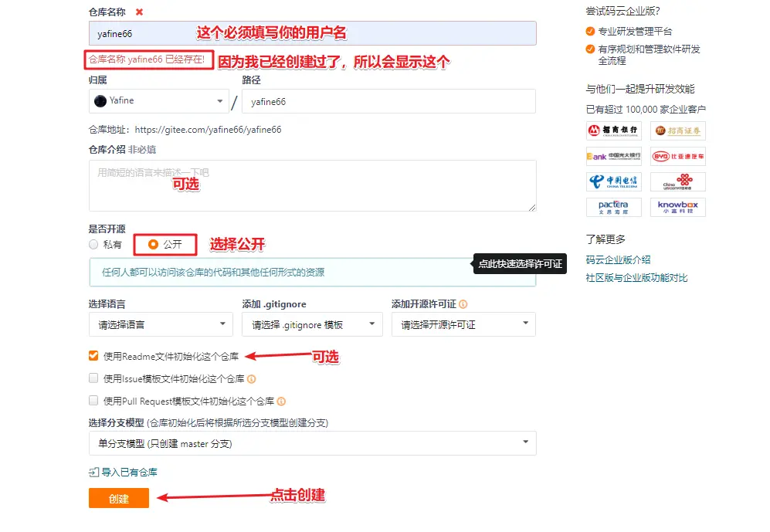This screenshot has height=532, width=770.
Task: Click the 招商银行 logo
Action: click(614, 130)
